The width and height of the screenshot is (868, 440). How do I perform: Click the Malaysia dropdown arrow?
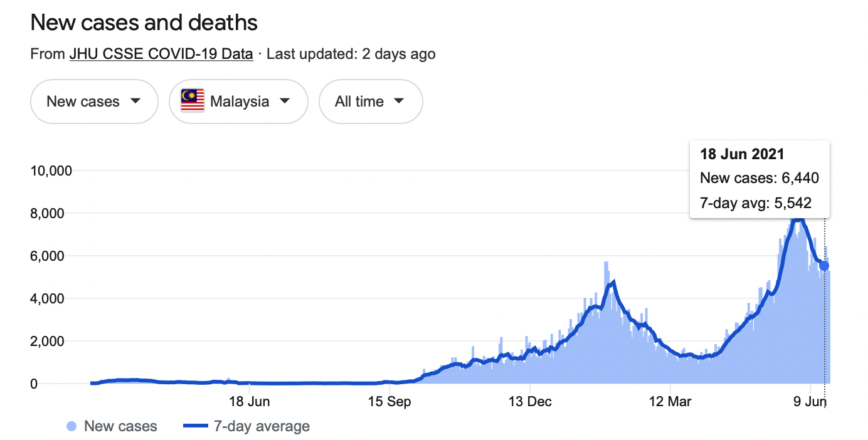pyautogui.click(x=284, y=101)
